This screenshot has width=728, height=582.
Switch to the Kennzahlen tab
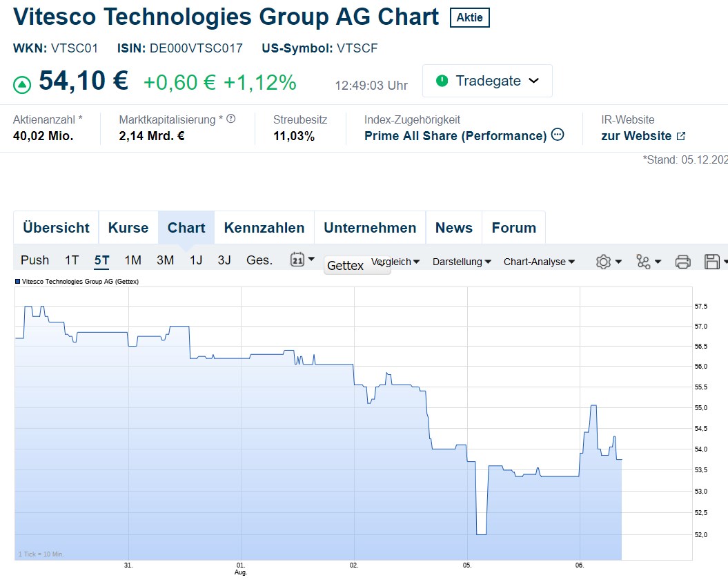click(x=264, y=228)
